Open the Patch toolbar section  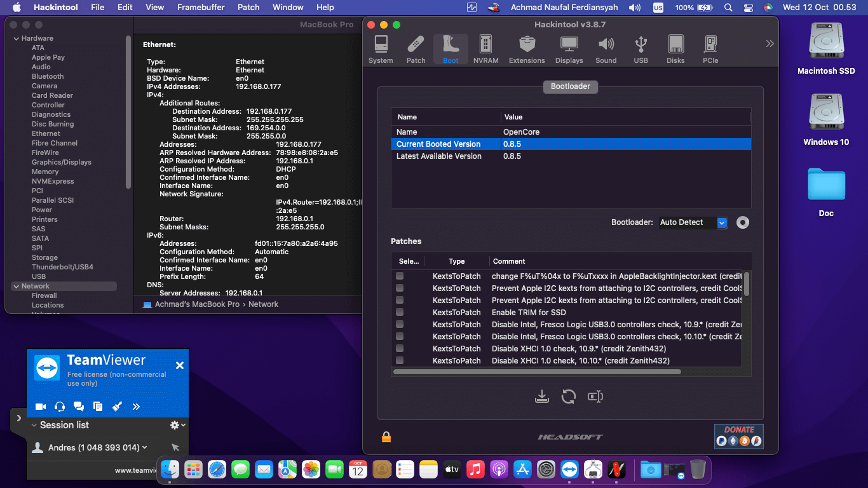416,49
